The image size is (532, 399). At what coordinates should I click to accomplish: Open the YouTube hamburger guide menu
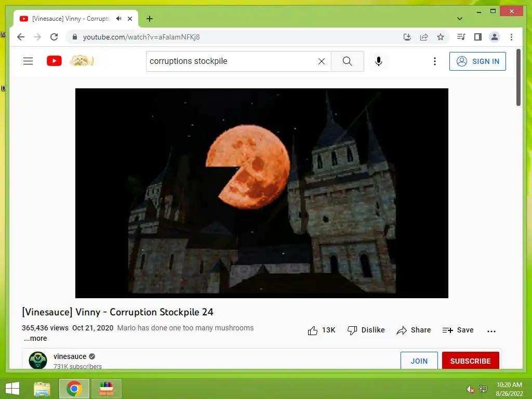pyautogui.click(x=28, y=61)
